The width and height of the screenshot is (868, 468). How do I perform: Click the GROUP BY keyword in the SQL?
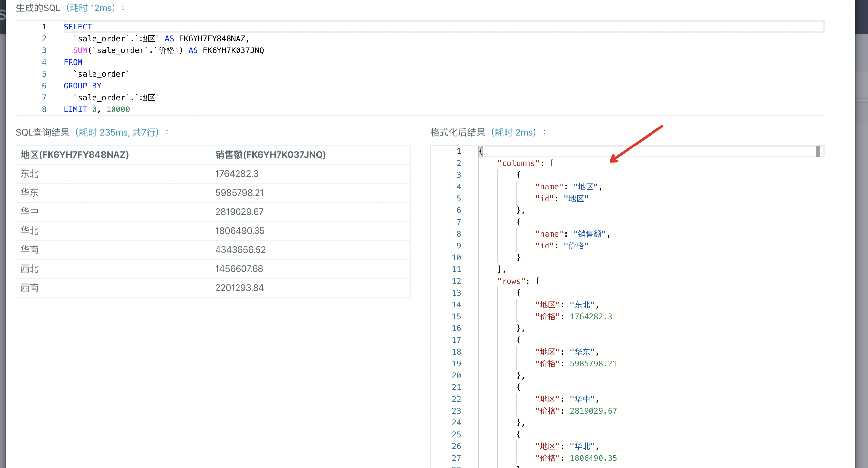pos(83,86)
